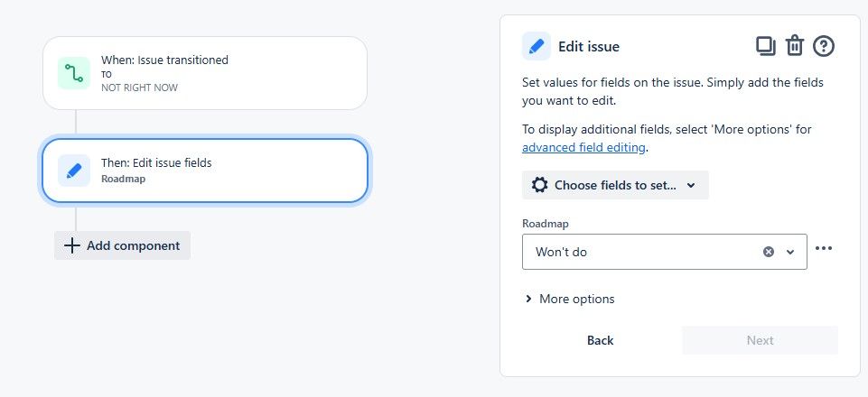Screen dimensions: 868x397
Task: Click the gear icon on Choose fields
Action: 540,185
